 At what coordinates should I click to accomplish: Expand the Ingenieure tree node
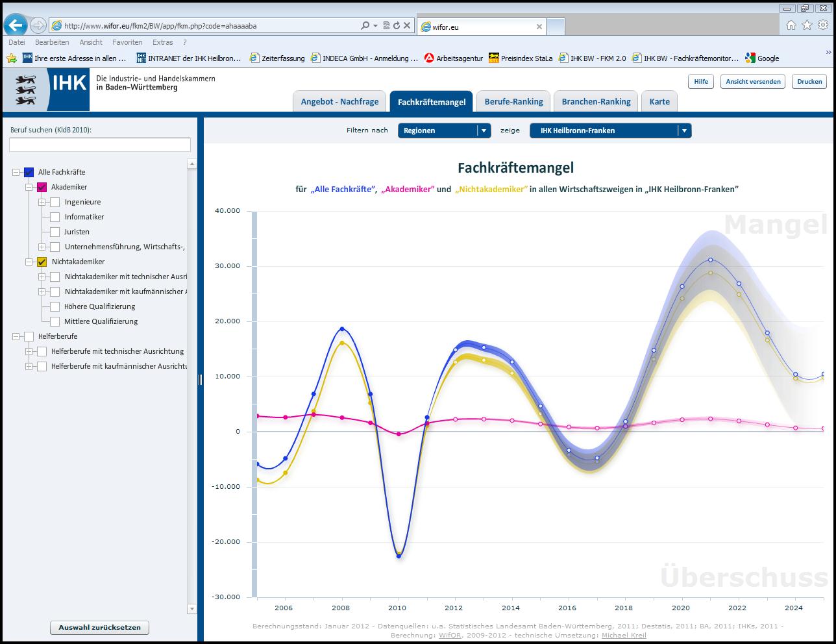click(x=42, y=202)
